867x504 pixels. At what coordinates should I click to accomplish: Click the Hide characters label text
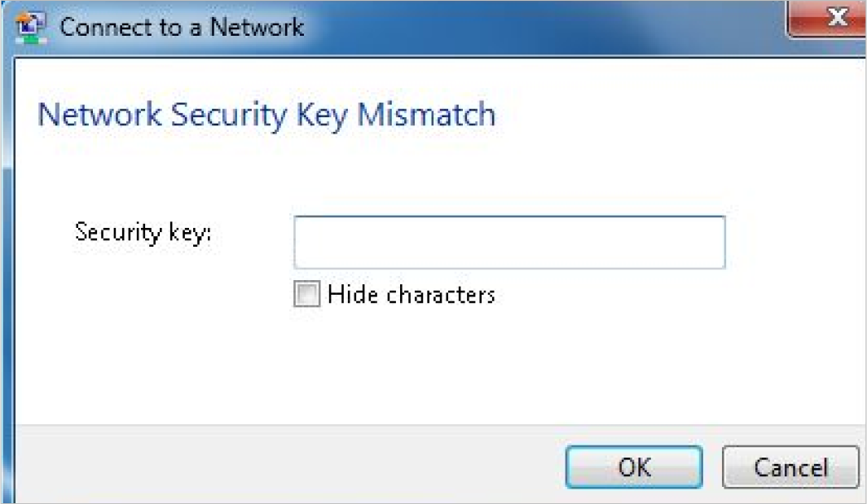point(411,295)
